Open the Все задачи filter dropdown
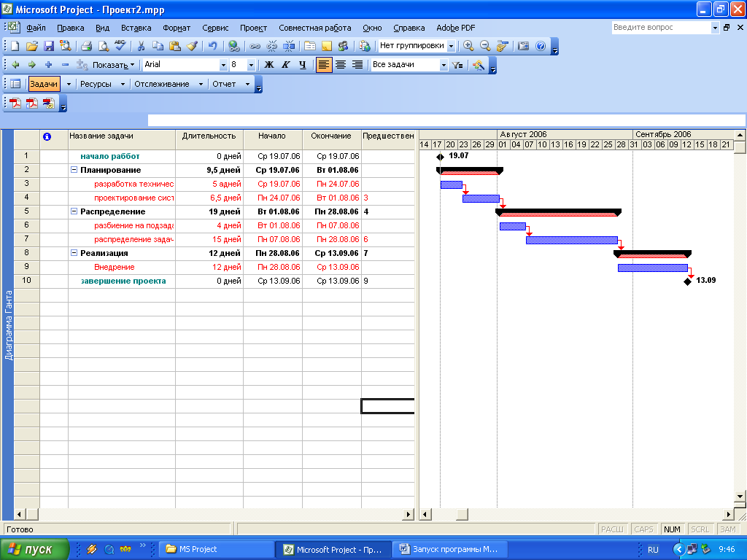This screenshot has height=560, width=747. [x=444, y=65]
